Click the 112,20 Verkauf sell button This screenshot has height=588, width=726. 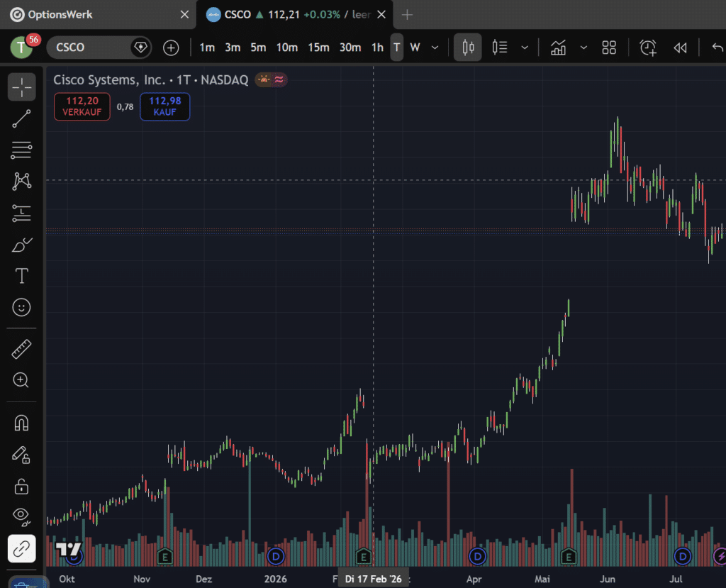pos(82,106)
